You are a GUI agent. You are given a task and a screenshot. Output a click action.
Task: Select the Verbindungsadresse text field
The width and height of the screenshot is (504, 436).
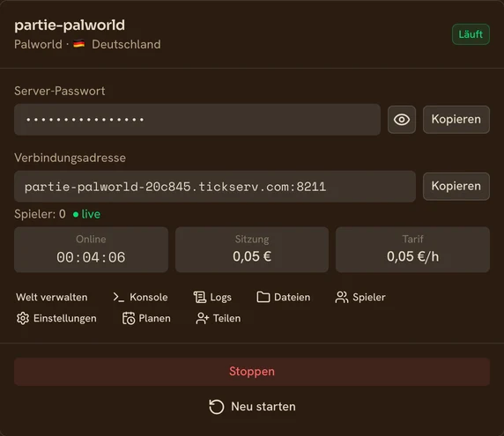click(x=215, y=187)
